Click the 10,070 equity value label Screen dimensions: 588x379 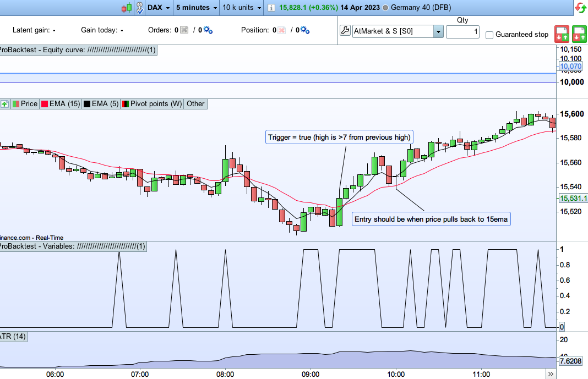coord(570,67)
